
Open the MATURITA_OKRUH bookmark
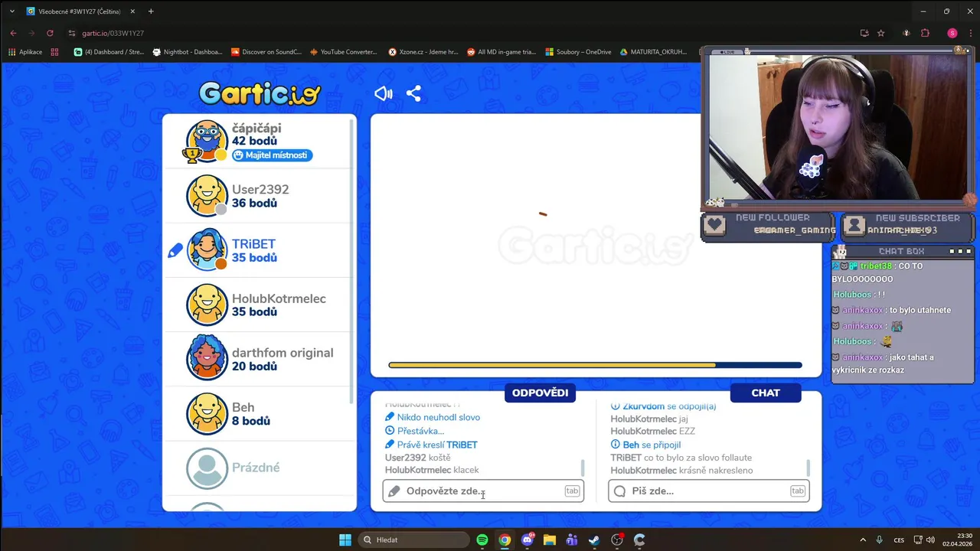click(653, 52)
